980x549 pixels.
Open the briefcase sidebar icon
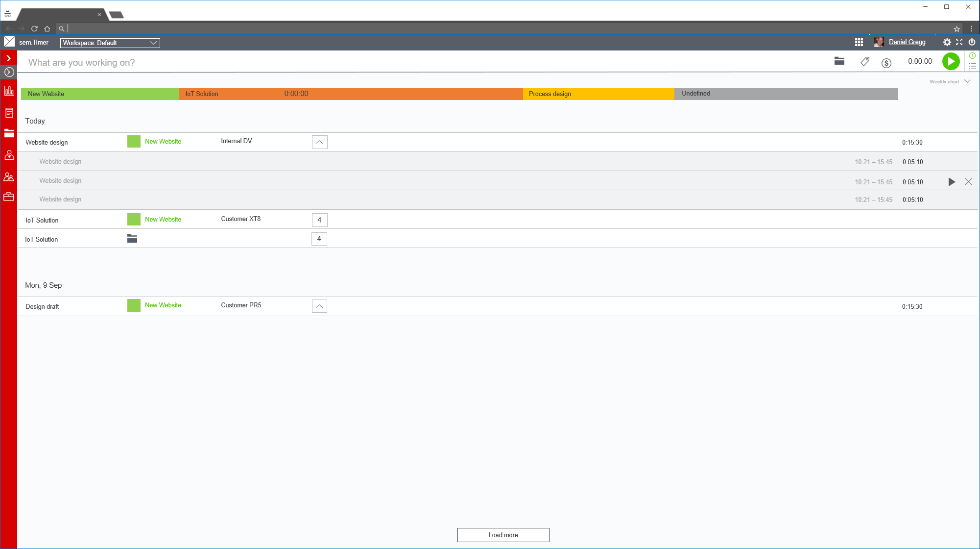pyautogui.click(x=9, y=197)
